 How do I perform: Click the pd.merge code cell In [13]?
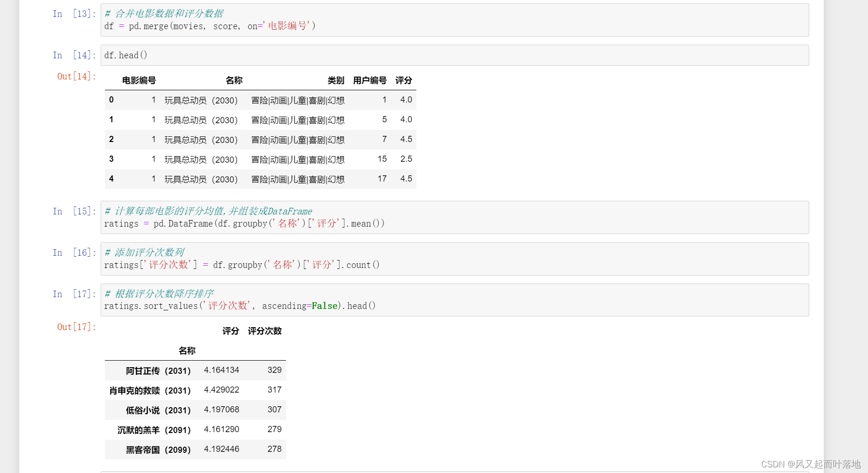point(454,20)
